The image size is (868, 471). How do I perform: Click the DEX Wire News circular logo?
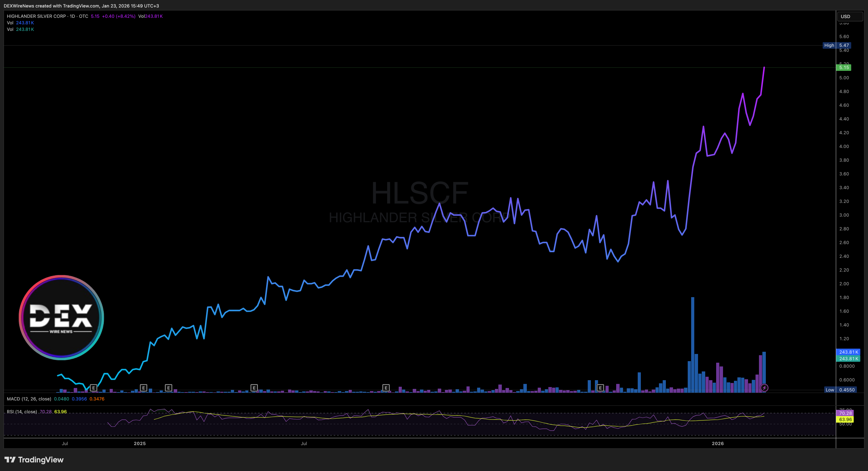click(x=61, y=317)
